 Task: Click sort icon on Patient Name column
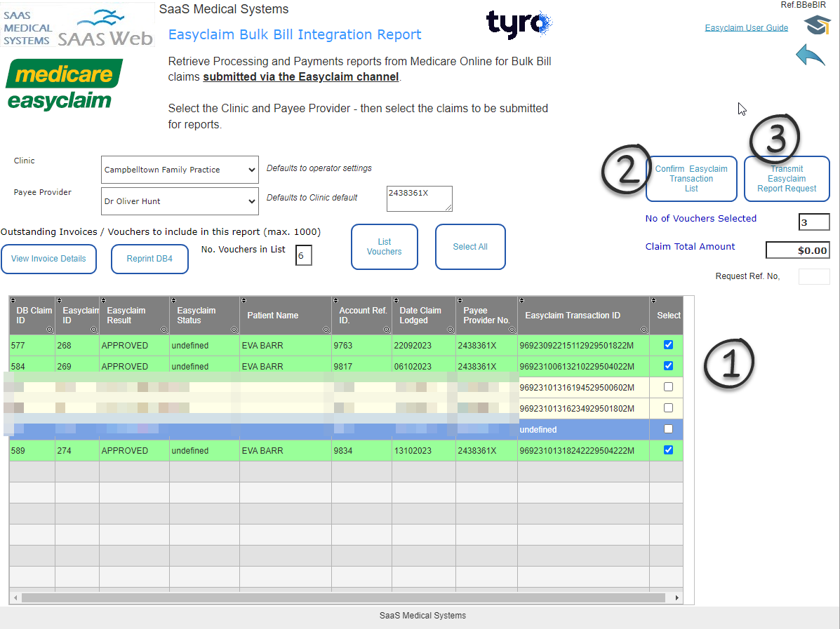coord(244,300)
